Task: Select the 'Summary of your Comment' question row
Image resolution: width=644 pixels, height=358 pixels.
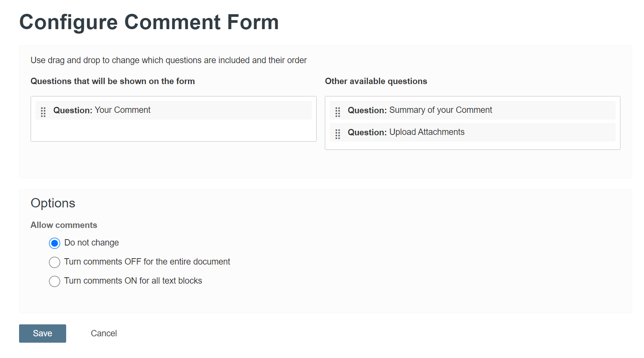Action: tap(472, 110)
